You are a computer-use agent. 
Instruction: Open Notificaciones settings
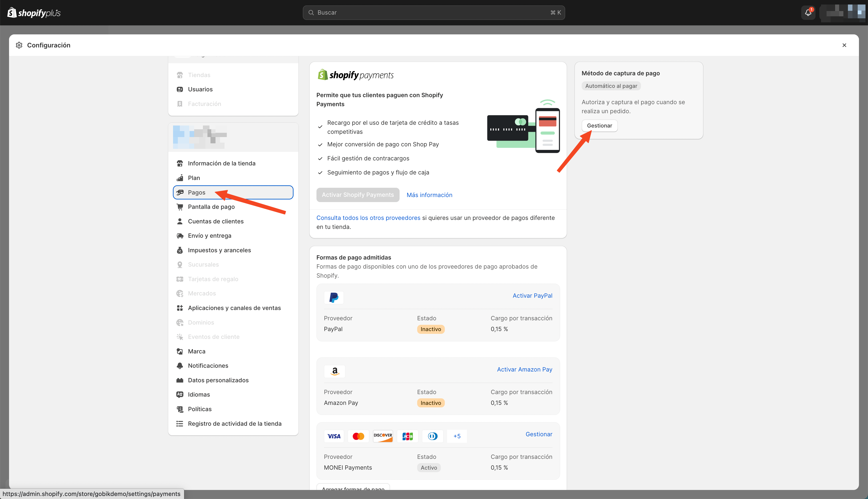233,366
